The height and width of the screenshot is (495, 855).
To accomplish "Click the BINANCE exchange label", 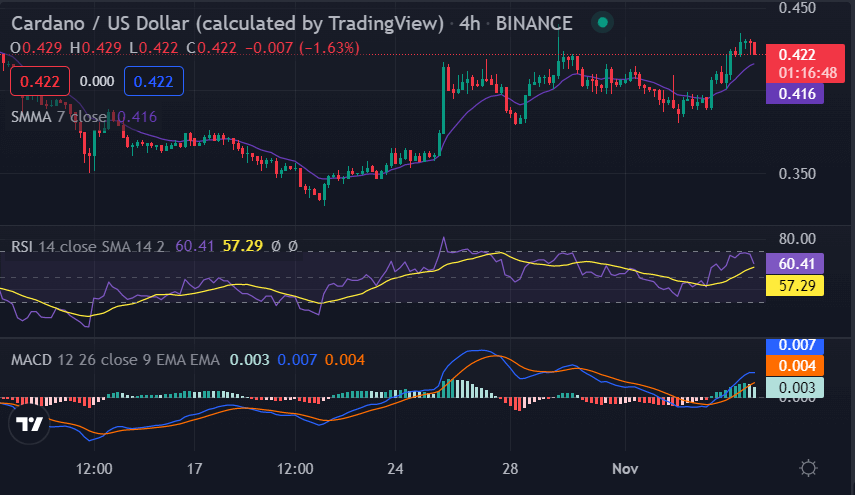I will click(x=534, y=23).
